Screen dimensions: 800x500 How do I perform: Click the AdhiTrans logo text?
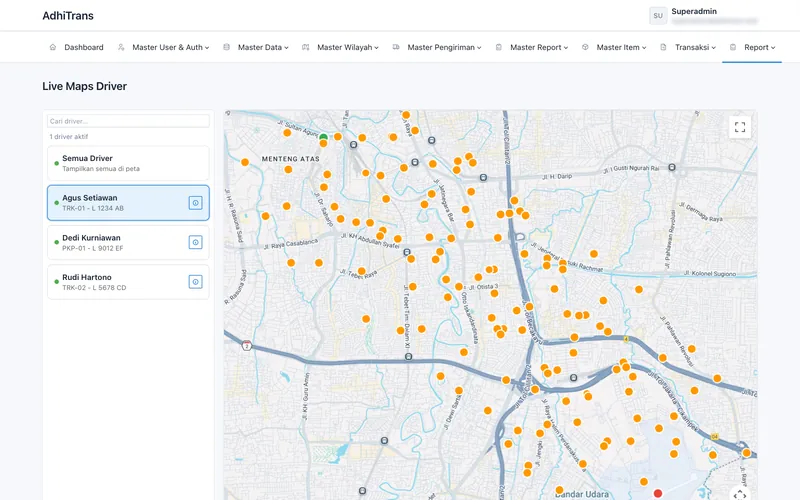[68, 16]
